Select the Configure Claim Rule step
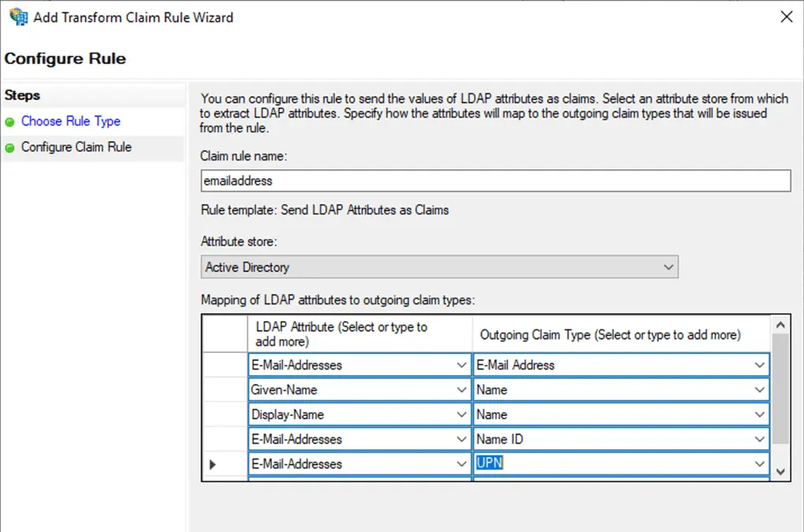Viewport: 804px width, 532px height. (x=76, y=147)
